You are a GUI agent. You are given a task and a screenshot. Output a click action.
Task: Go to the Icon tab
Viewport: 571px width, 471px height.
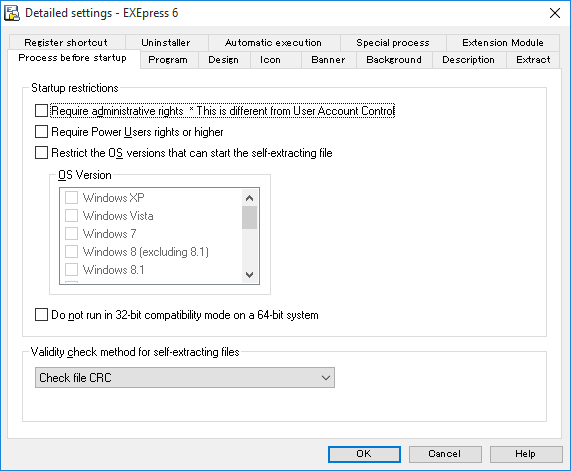[270, 60]
